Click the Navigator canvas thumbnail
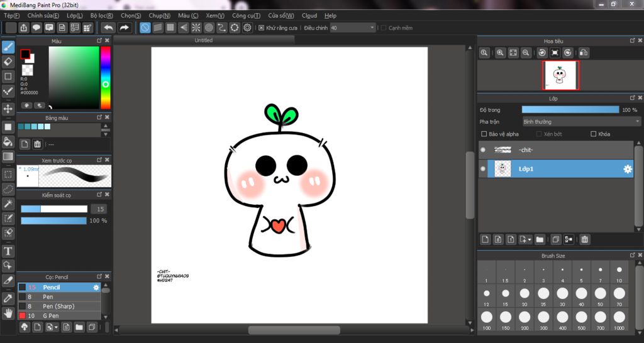644x343 pixels. coord(560,75)
